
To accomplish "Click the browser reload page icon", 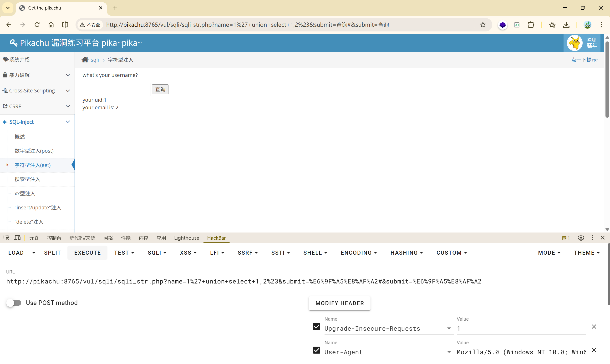I will [x=37, y=25].
